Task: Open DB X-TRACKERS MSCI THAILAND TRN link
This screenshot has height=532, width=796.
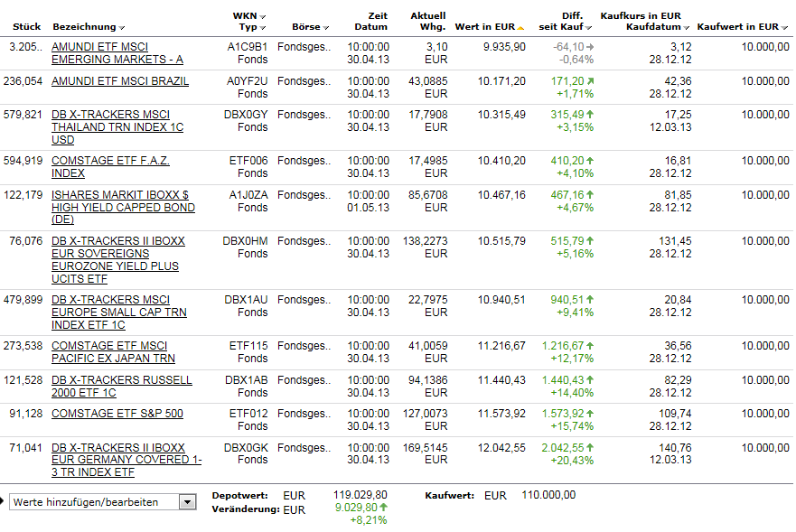Action: pos(117,127)
